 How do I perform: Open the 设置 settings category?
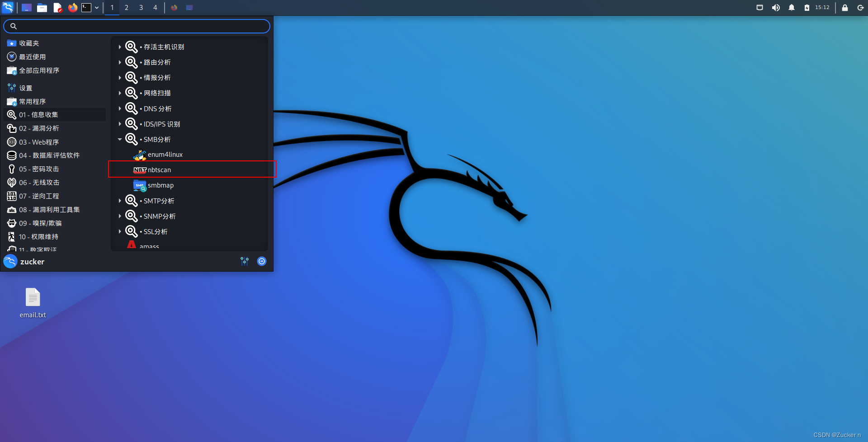[x=55, y=88]
